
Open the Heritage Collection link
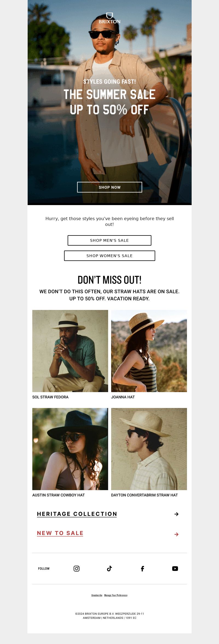tap(77, 514)
